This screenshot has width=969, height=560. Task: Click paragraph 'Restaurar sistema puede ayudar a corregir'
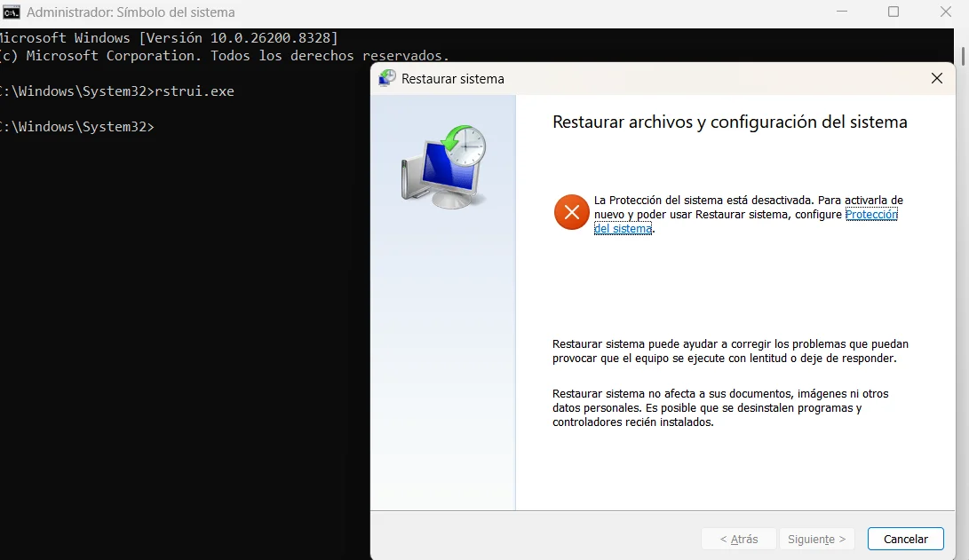pos(730,351)
